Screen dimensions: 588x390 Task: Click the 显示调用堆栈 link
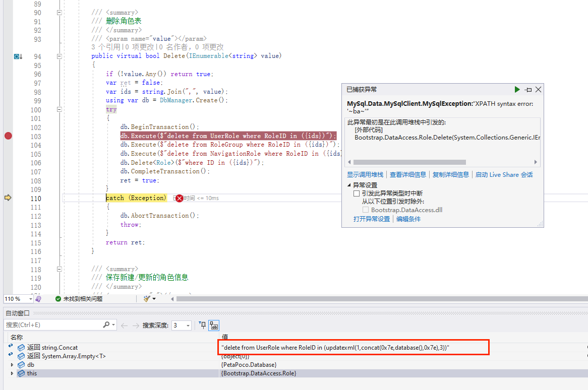click(x=365, y=174)
